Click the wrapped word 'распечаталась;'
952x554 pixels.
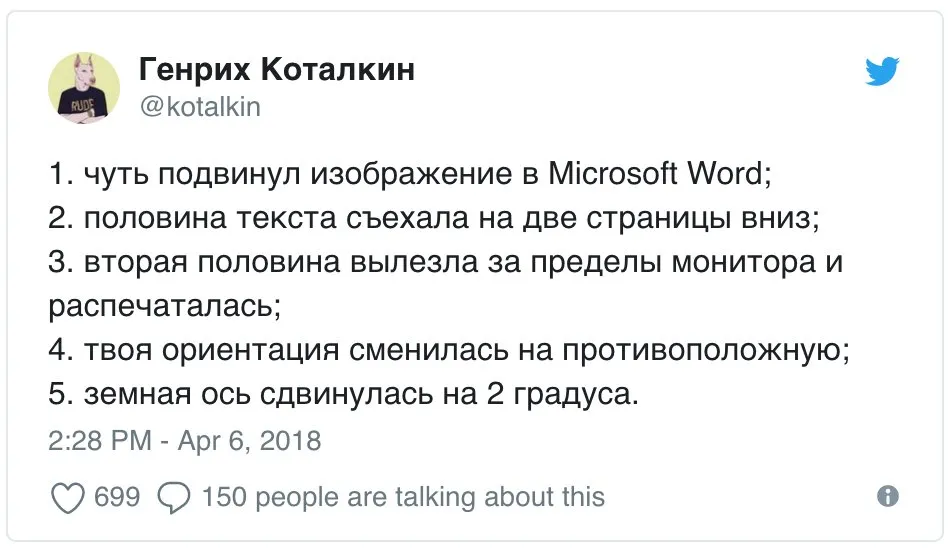(165, 306)
